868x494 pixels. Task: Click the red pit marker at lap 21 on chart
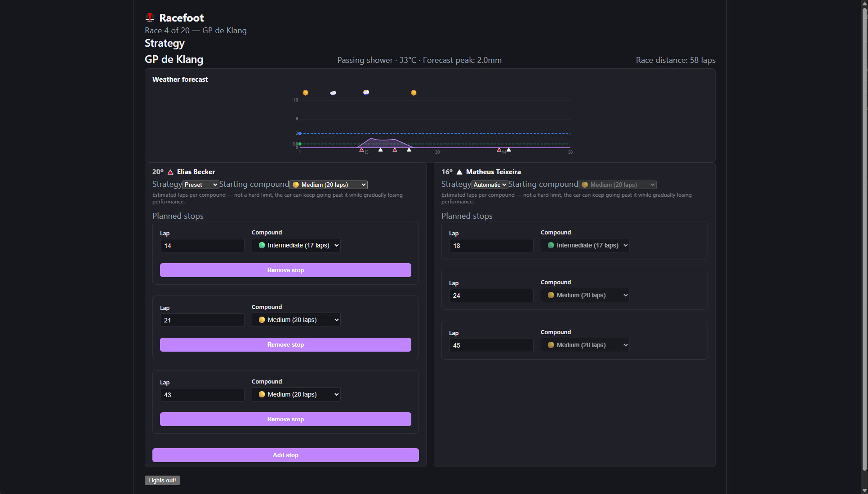click(x=395, y=150)
